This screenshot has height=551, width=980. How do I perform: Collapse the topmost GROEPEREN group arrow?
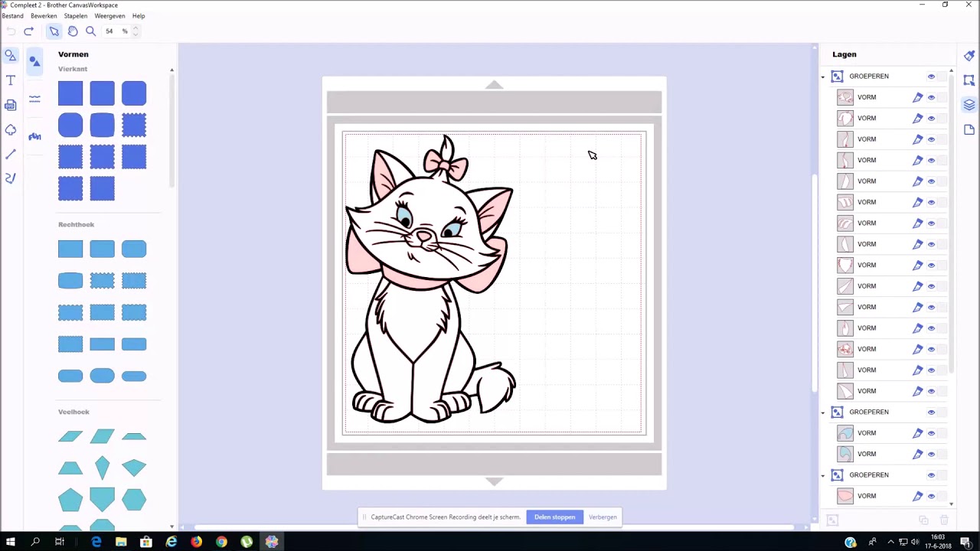pyautogui.click(x=823, y=77)
